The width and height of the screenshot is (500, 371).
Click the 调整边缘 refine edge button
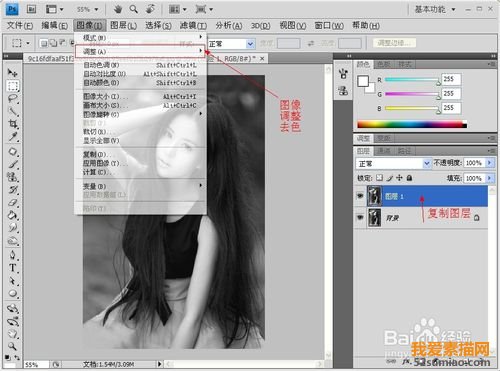point(395,43)
